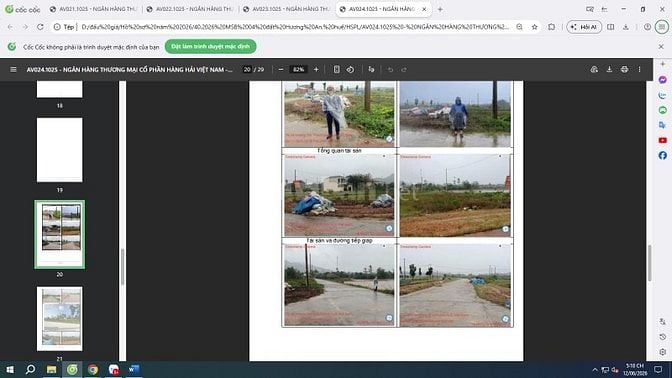Select page 21 thumbnail
The width and height of the screenshot is (672, 378).
click(x=60, y=318)
